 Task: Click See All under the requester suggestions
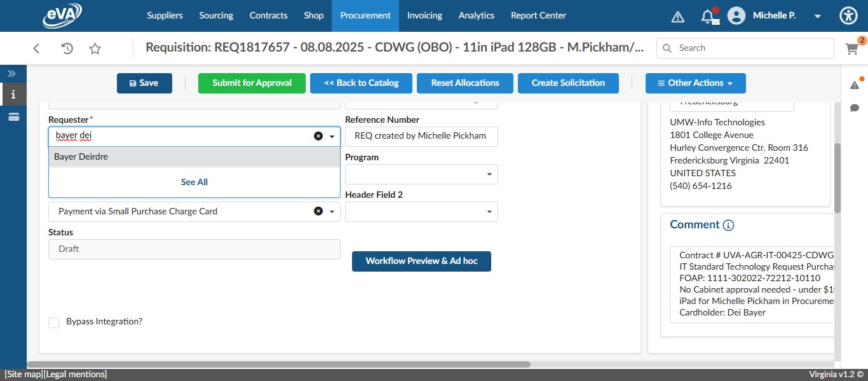point(194,182)
